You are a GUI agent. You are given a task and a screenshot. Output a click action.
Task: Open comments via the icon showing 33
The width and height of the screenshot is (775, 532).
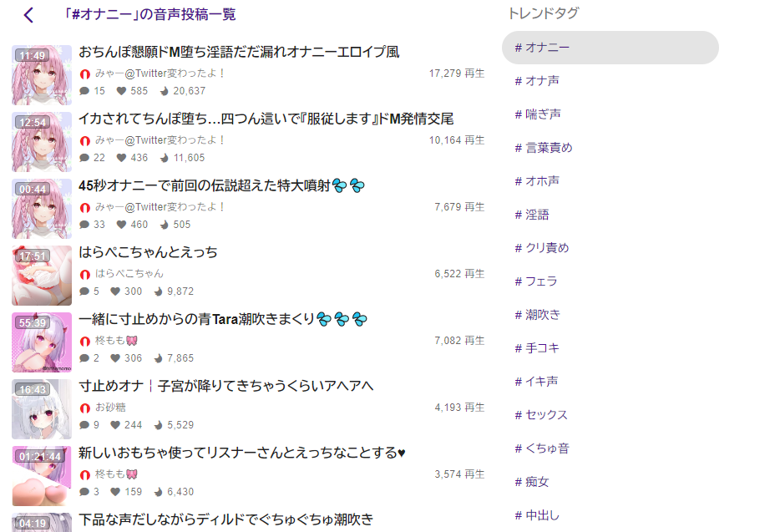click(x=84, y=225)
